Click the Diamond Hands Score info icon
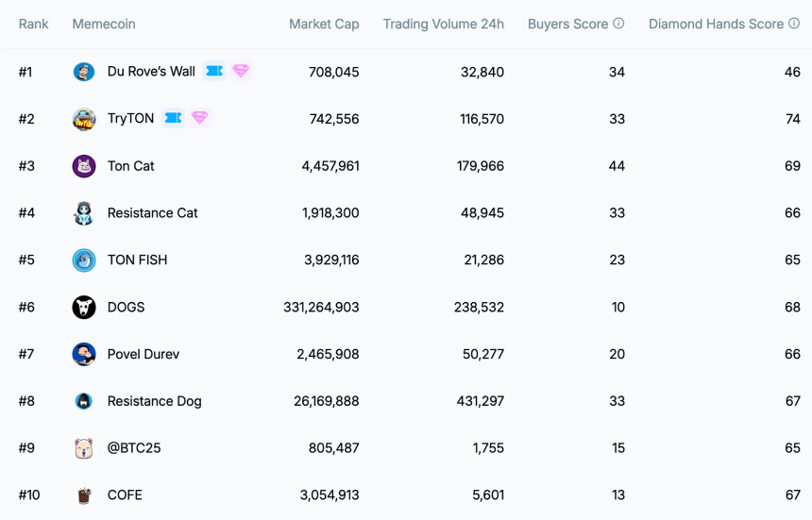Viewport: 812px width, 520px height. point(794,24)
